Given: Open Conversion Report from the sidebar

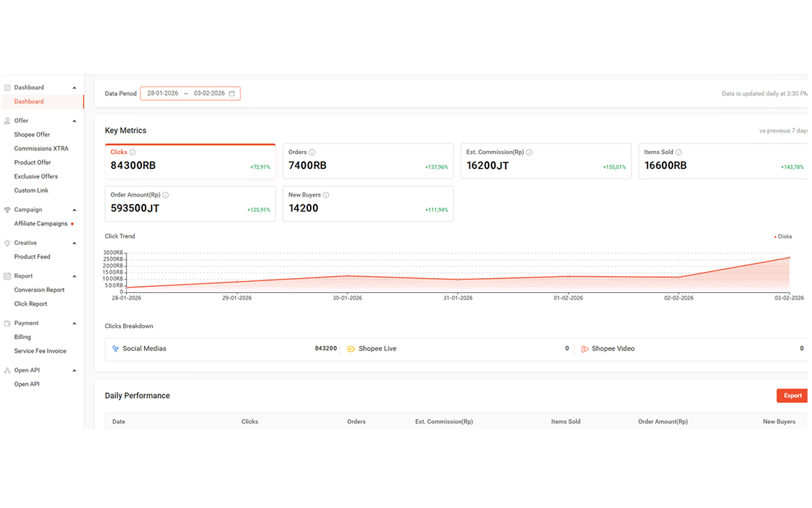Looking at the screenshot, I should click(x=39, y=290).
